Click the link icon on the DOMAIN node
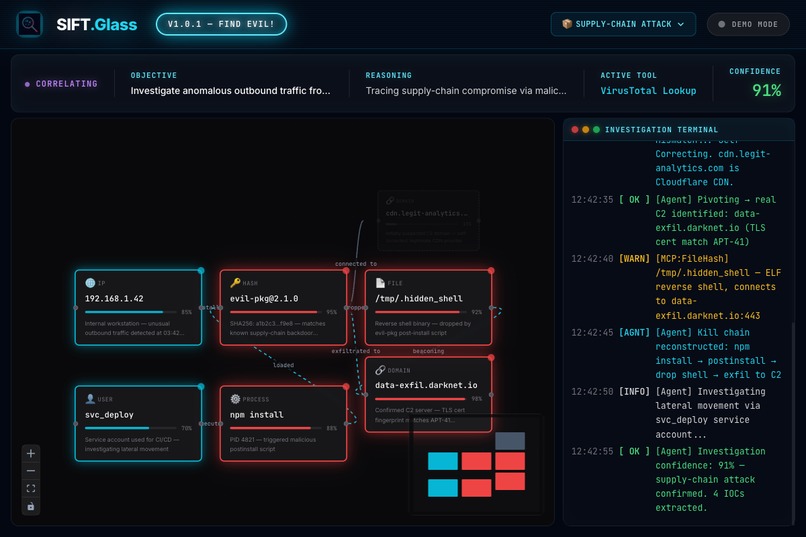 pyautogui.click(x=380, y=370)
